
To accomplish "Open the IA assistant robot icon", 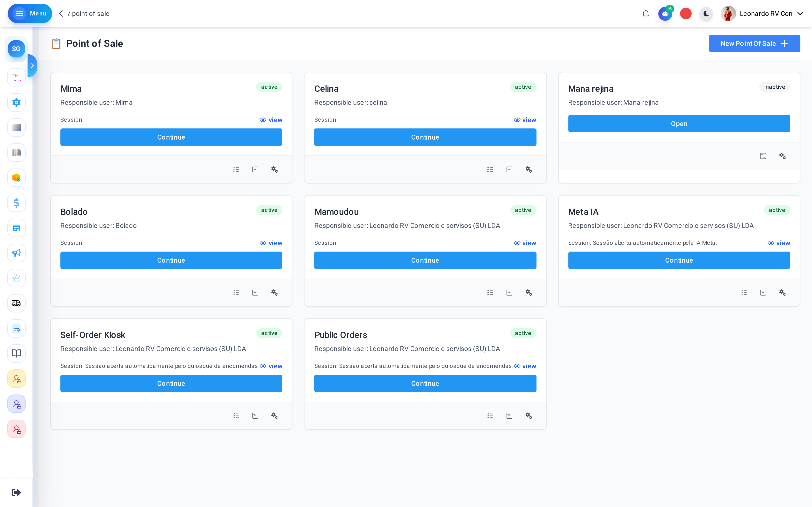I will tap(665, 14).
